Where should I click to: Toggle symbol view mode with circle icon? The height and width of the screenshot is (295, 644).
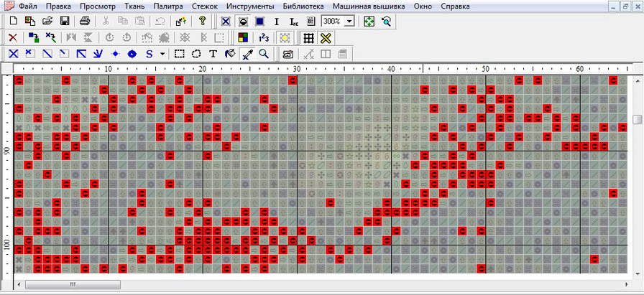tap(242, 22)
